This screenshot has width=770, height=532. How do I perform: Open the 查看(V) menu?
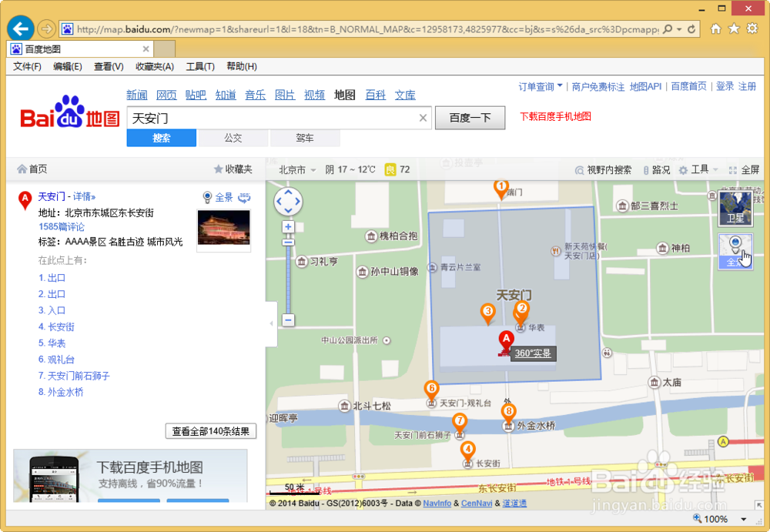(109, 66)
